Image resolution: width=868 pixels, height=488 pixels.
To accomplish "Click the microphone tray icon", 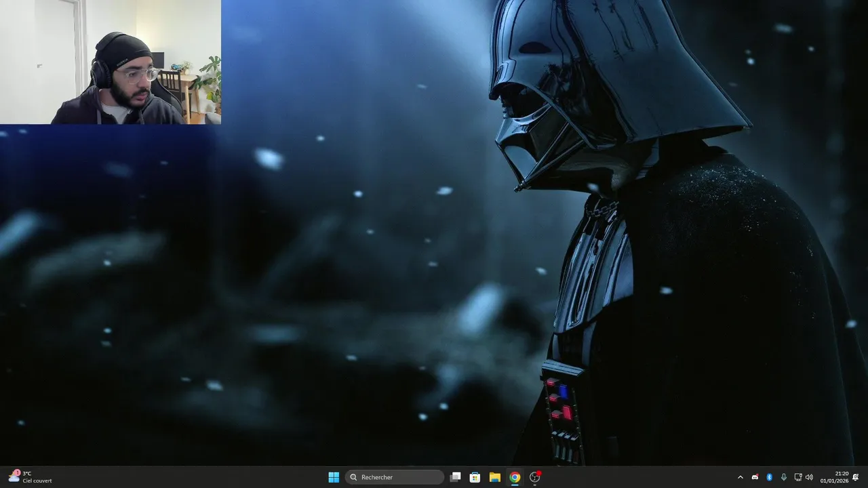I will (784, 477).
